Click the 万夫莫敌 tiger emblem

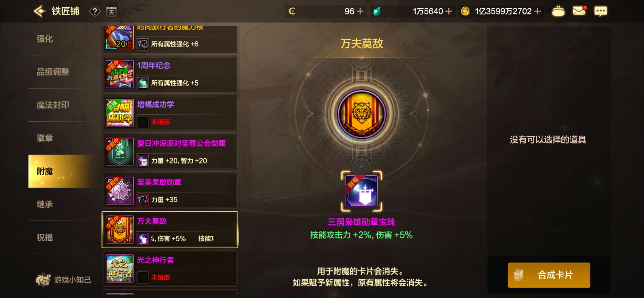[x=361, y=114]
